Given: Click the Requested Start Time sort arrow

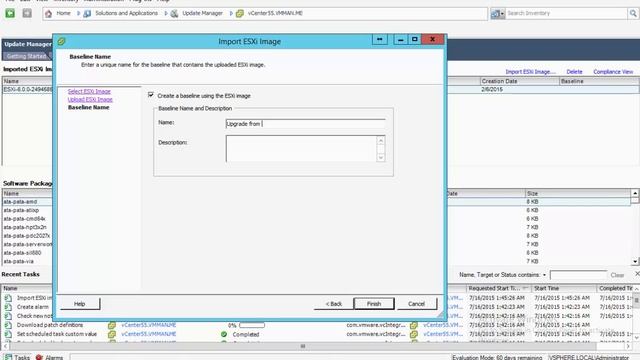Looking at the screenshot, I should tap(525, 288).
